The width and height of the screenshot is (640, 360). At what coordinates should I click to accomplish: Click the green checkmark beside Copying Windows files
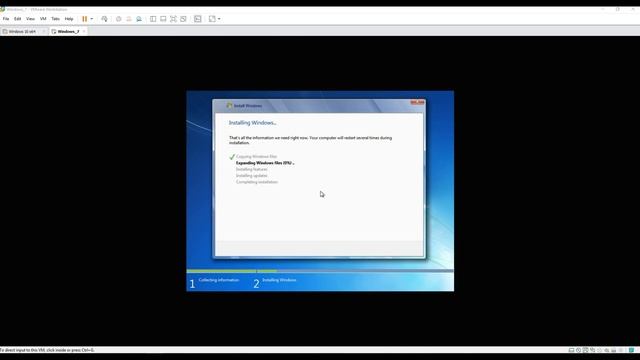(232, 157)
